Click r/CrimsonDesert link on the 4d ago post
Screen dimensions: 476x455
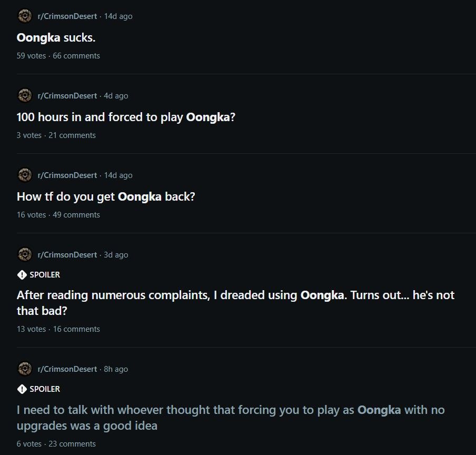[67, 96]
